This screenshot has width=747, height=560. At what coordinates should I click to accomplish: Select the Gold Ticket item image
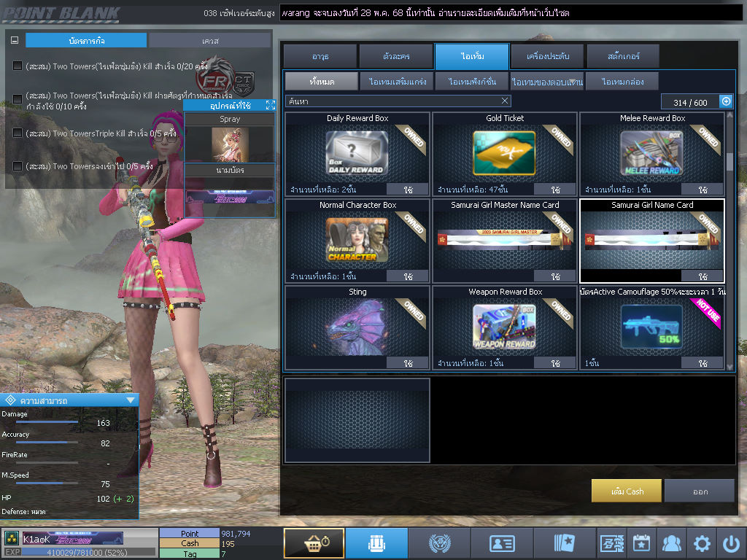pos(505,153)
